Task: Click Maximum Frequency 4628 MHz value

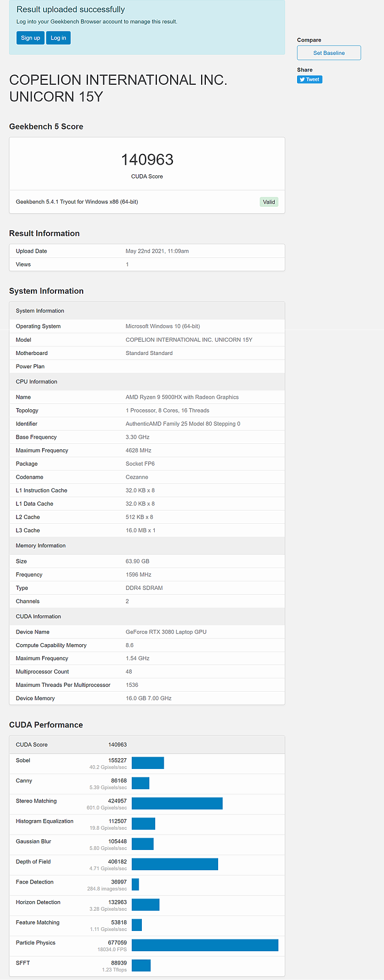Action: (x=139, y=450)
